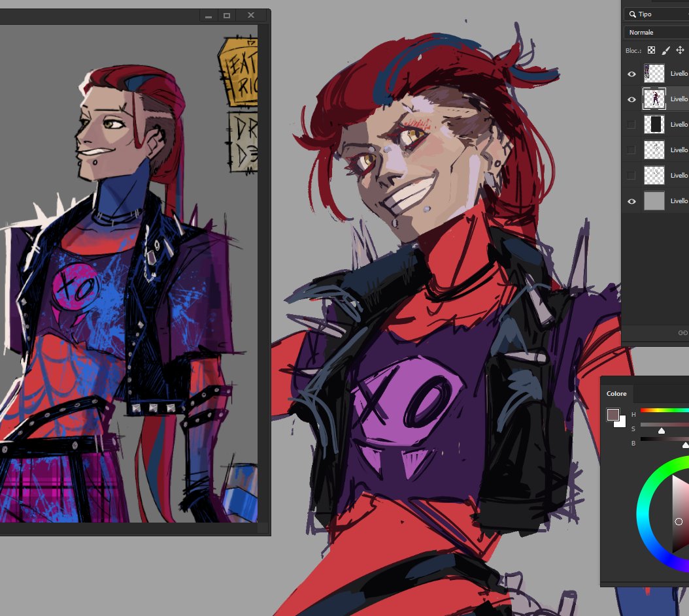Hide the topmost layer using its eye icon

tap(631, 74)
